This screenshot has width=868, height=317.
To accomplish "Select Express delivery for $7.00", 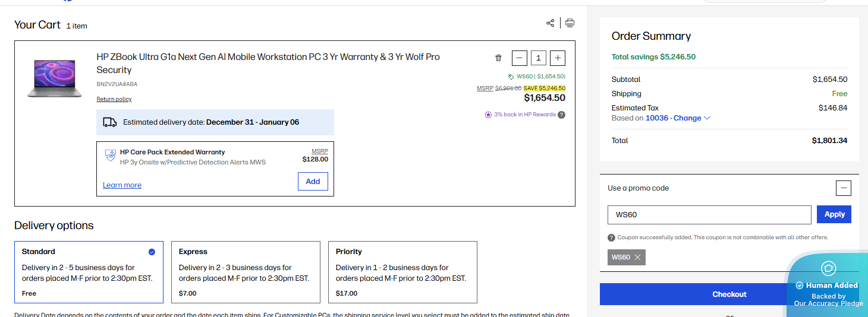I will (246, 272).
